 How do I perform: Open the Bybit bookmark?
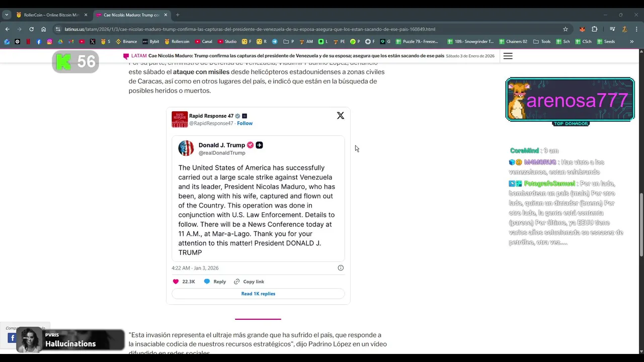151,42
